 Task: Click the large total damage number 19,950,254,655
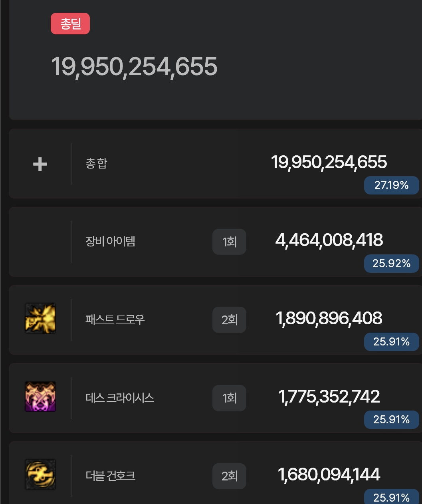pyautogui.click(x=134, y=66)
